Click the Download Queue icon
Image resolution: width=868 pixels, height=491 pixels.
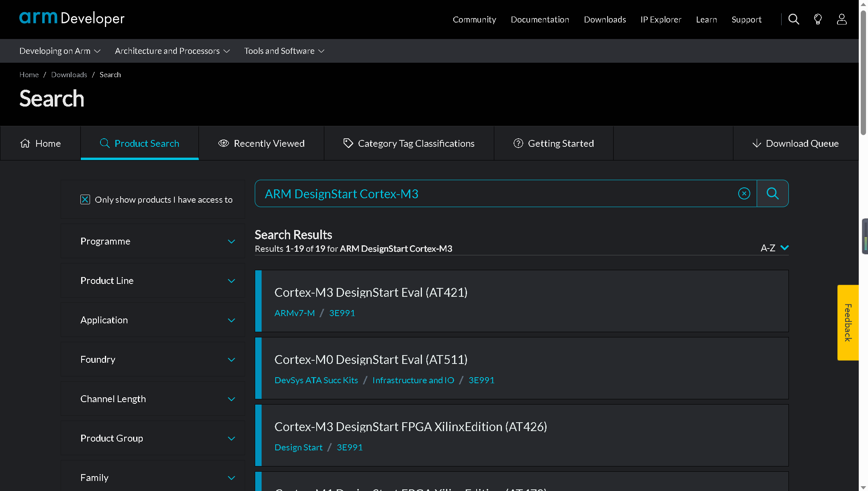757,143
